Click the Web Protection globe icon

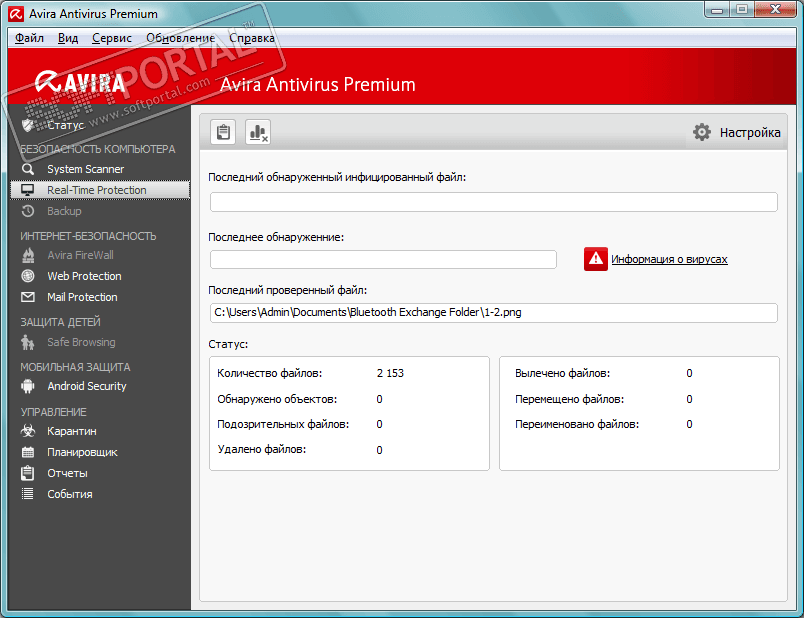[28, 276]
